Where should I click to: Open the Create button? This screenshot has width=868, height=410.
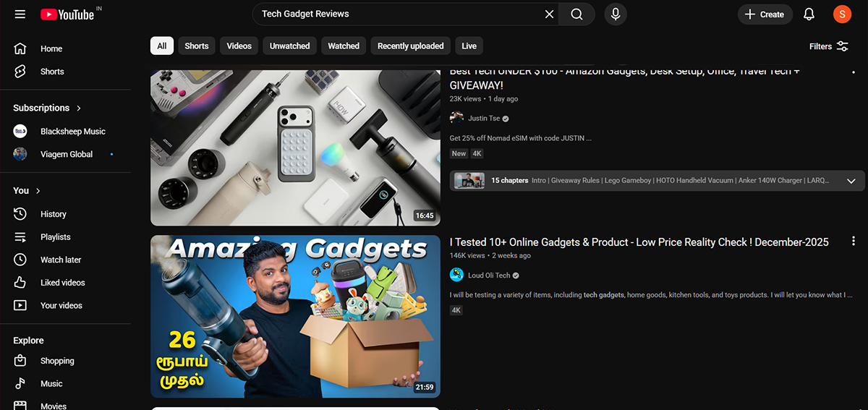click(765, 14)
